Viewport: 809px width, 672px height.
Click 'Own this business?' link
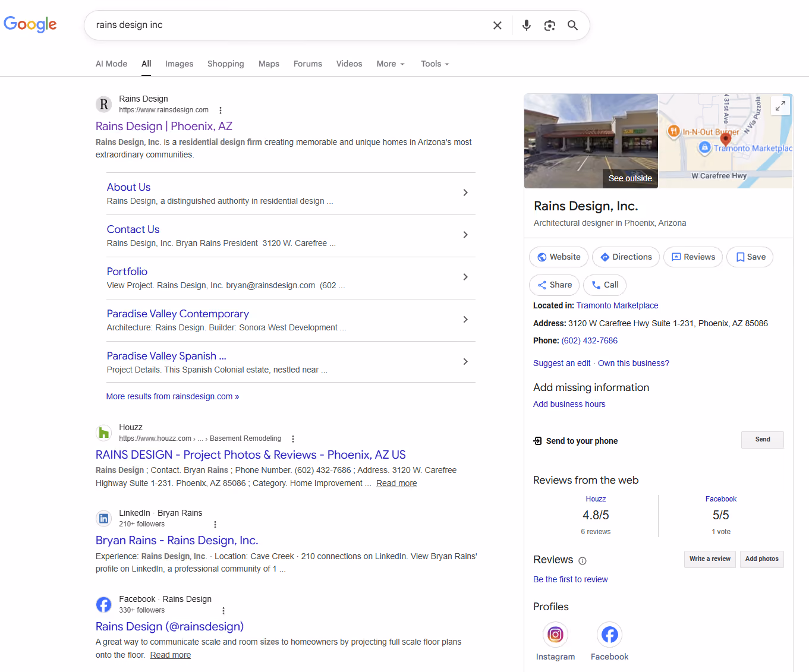[634, 363]
